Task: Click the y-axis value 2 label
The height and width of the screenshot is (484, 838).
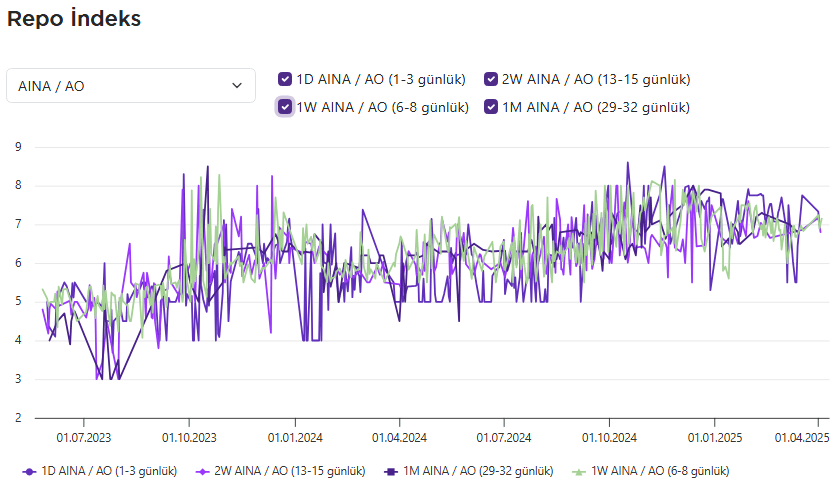Action: tap(17, 418)
